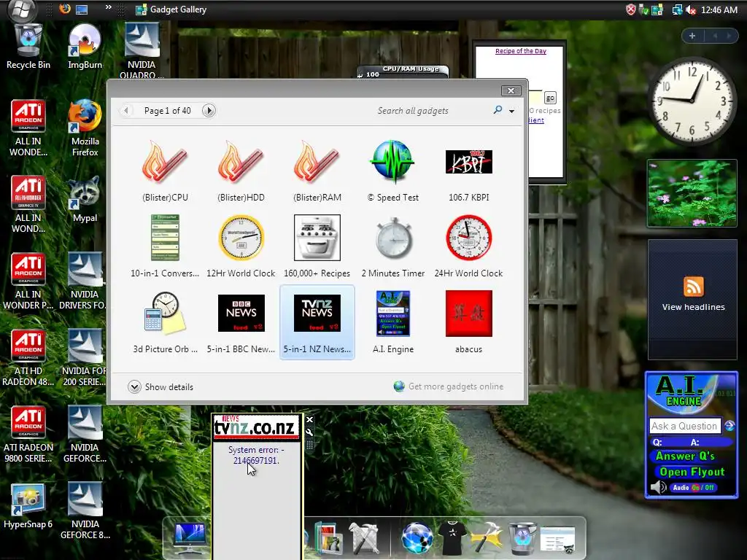
Task: Submit question with A.I. Engine arrow
Action: 729,426
